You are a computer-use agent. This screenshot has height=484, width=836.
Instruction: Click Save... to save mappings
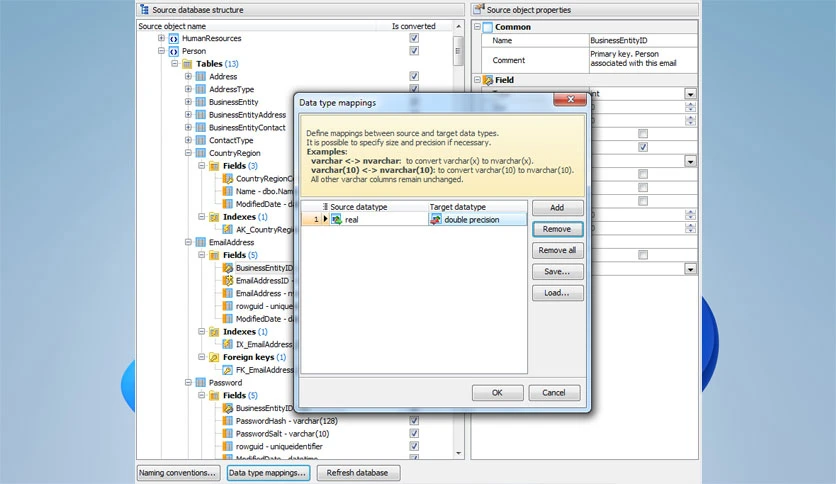[x=557, y=272]
